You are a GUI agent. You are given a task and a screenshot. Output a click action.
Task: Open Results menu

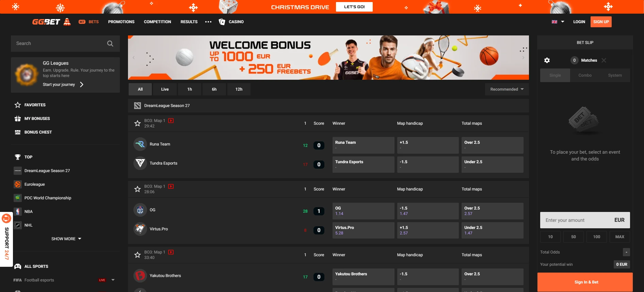(x=189, y=22)
